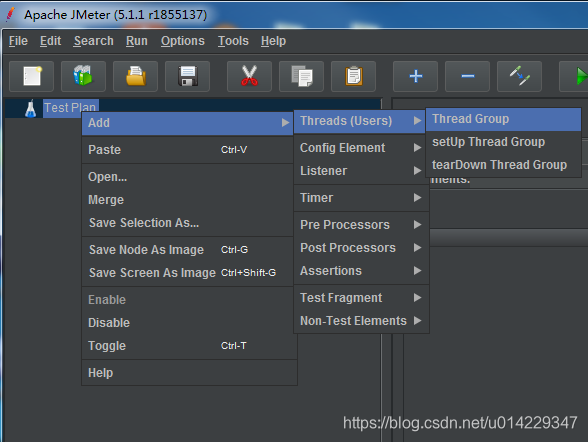
Task: Choose Paste from the context menu
Action: 188,150
